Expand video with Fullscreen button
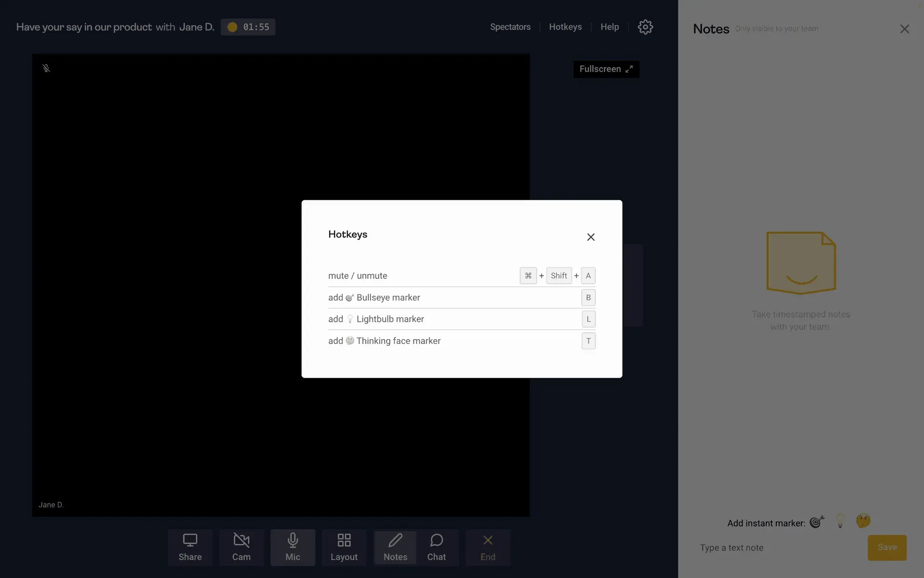This screenshot has height=578, width=924. coord(606,69)
